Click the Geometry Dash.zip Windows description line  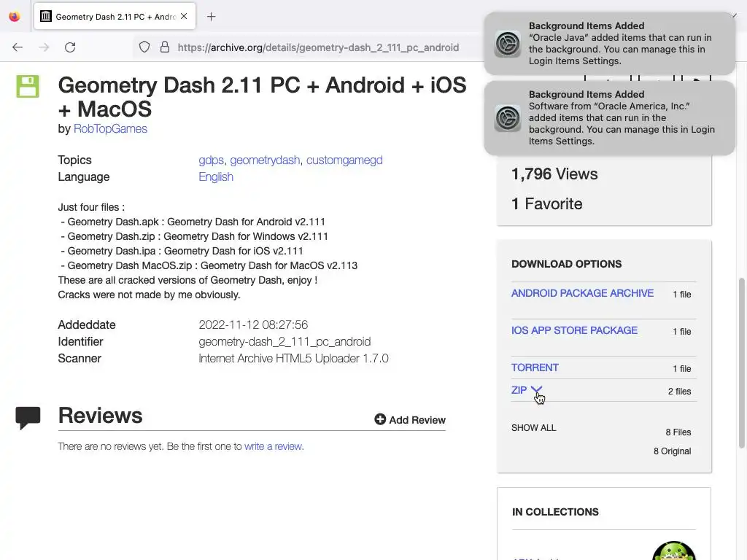pos(194,236)
